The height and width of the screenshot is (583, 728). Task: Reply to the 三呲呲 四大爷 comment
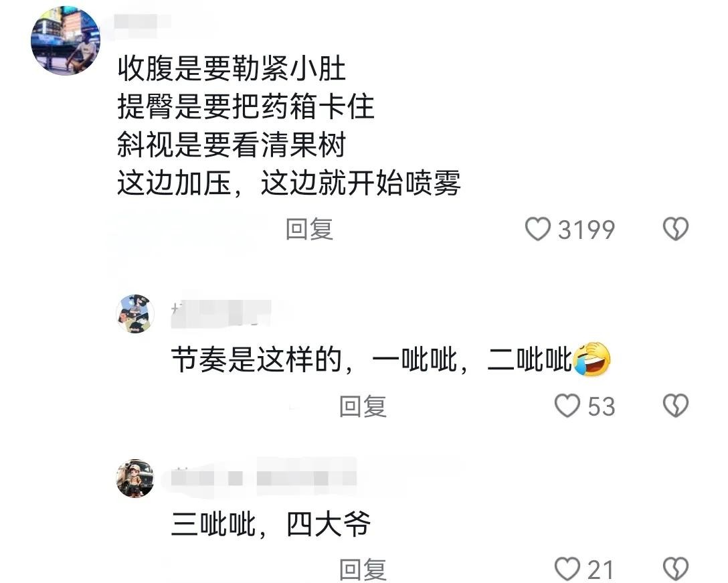click(363, 570)
